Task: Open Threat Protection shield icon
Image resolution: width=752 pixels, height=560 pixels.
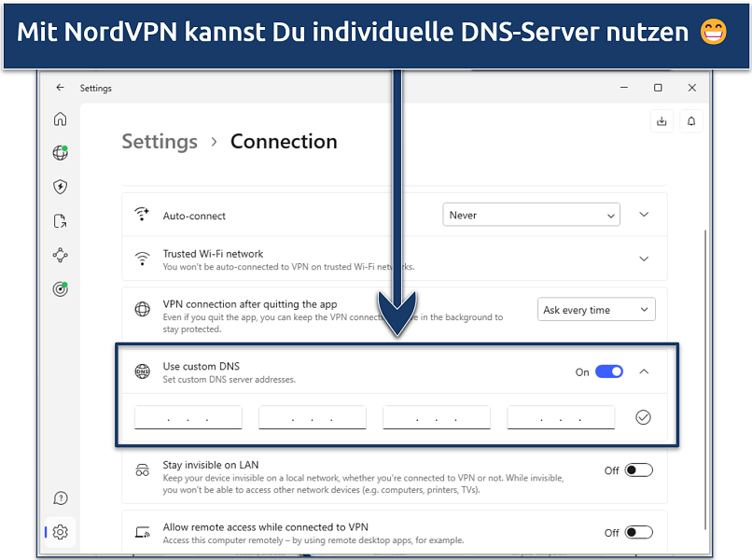Action: [x=60, y=187]
